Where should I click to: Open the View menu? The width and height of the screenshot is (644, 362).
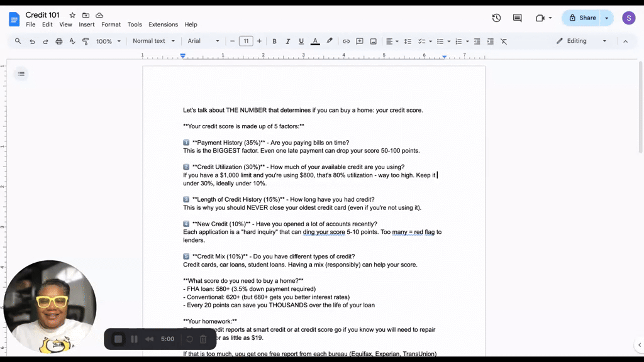[x=65, y=25]
